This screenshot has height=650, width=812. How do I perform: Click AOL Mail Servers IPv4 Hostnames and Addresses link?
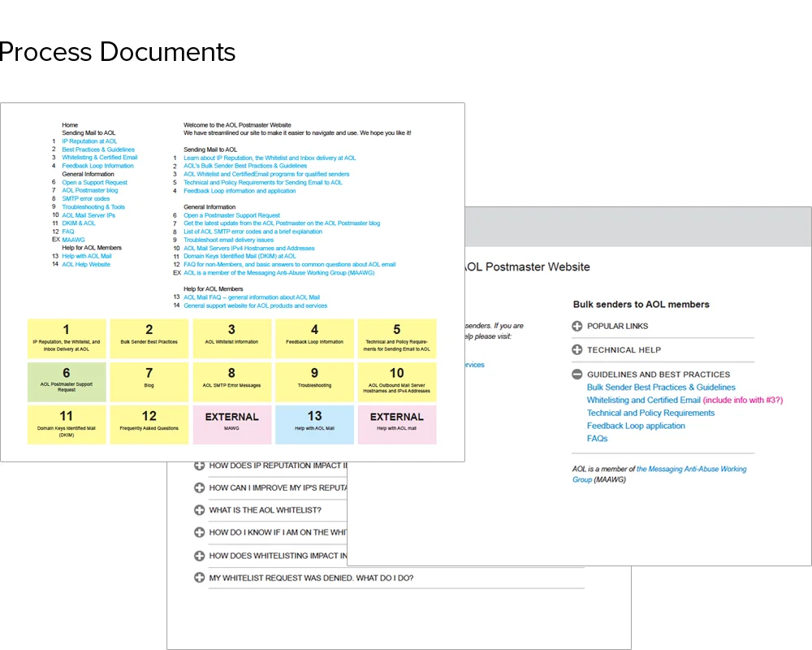[249, 249]
